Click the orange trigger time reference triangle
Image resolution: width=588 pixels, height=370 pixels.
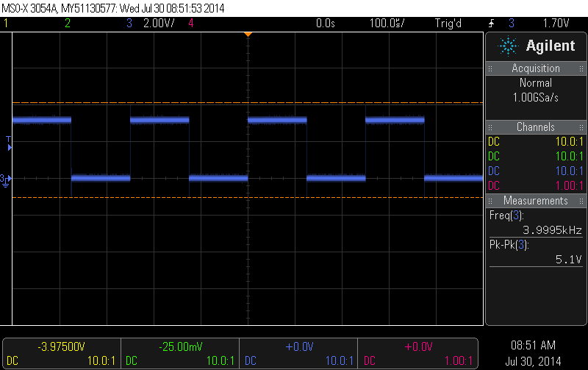[x=248, y=35]
